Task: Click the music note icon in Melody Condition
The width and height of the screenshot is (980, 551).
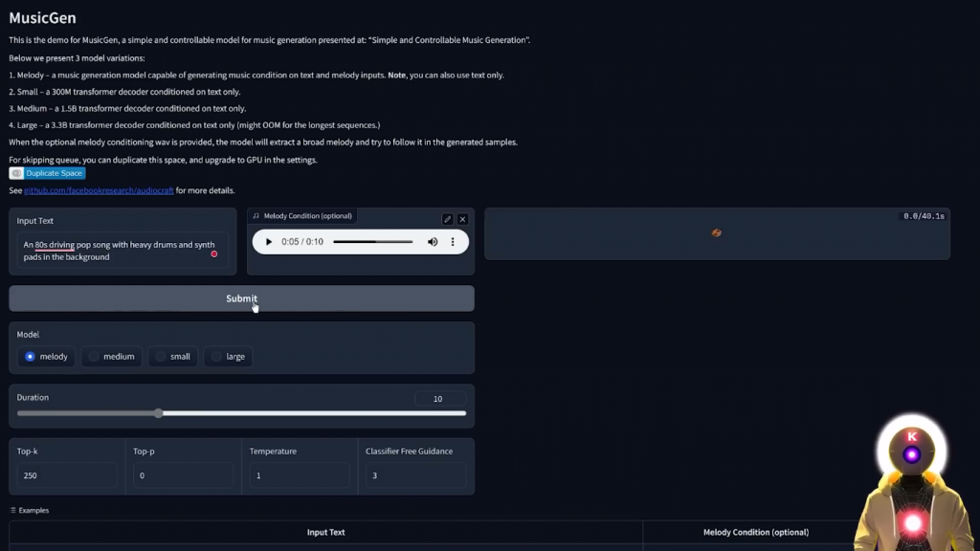Action: [256, 216]
